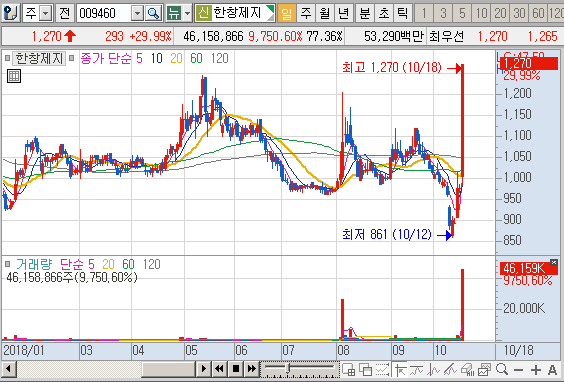Toggle the small square before 한창제지 legend
Screen dimensions: 564x382
(7, 58)
